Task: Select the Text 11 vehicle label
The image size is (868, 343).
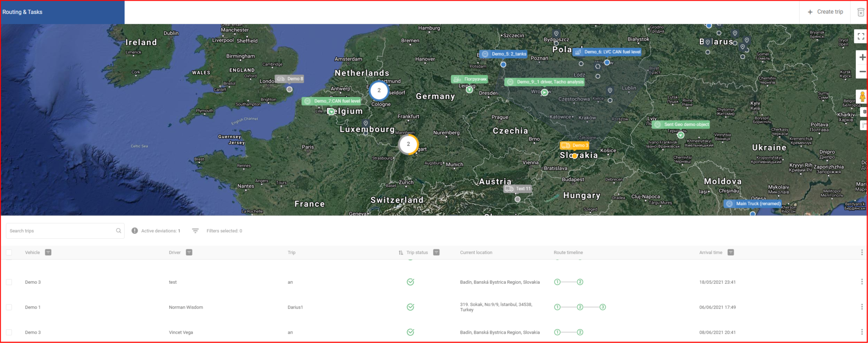Action: (517, 189)
